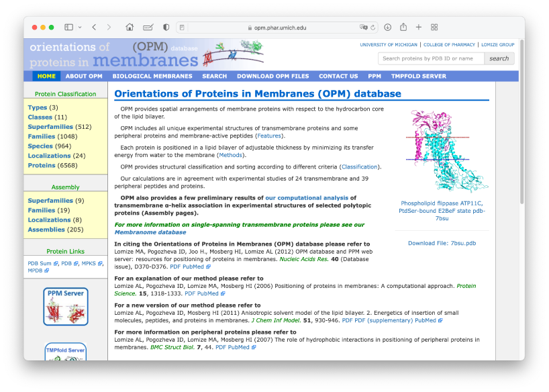Open the BIOLOGICAL MEMBRANES menu item

pos(152,76)
